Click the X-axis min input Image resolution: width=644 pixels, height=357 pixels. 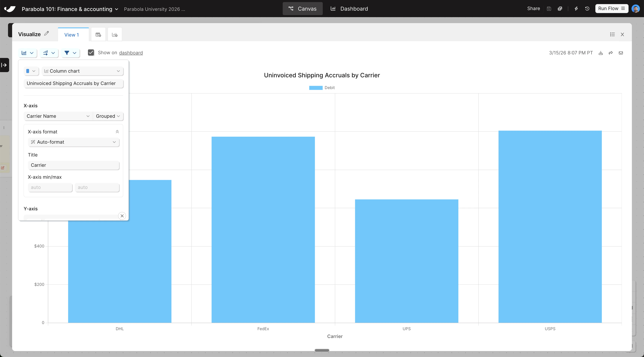click(x=50, y=187)
